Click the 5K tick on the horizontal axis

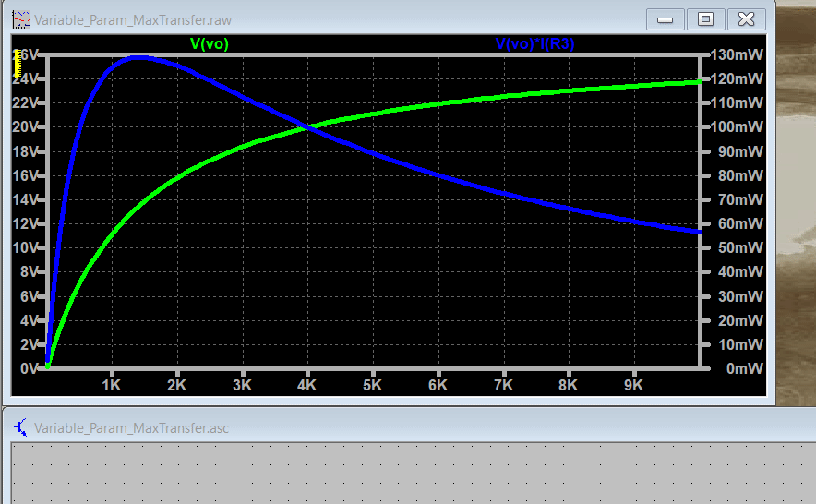coord(373,384)
